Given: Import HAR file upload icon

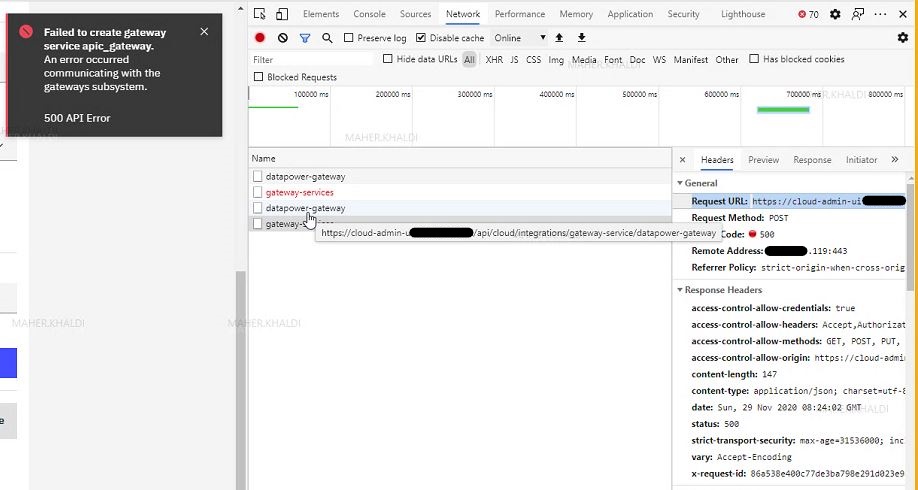Looking at the screenshot, I should pos(559,37).
